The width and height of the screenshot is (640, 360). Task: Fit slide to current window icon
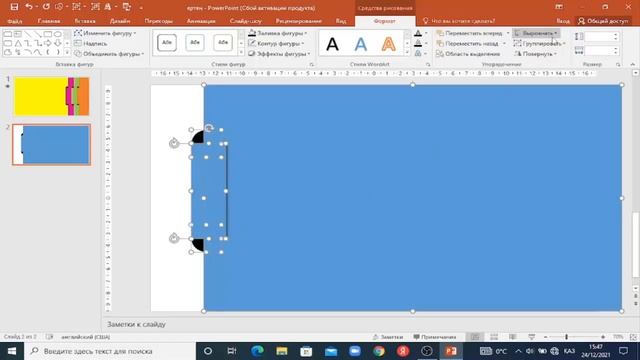pyautogui.click(x=633, y=337)
